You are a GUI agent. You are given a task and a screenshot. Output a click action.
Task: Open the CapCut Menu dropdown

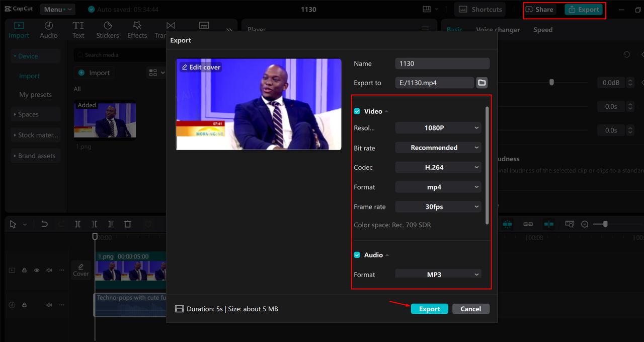point(57,10)
